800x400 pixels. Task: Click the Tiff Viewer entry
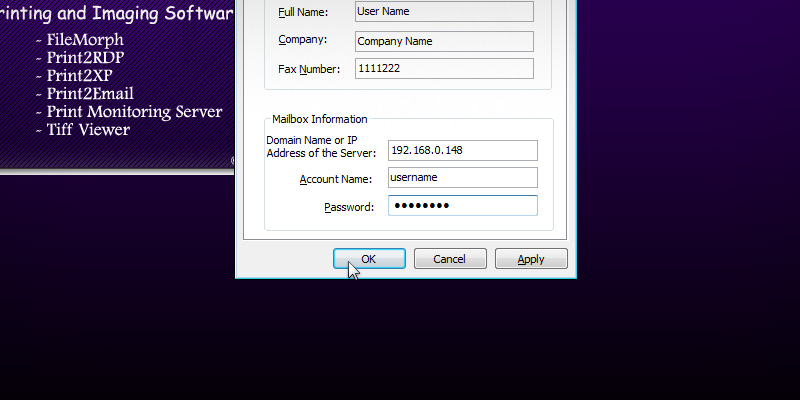(88, 130)
